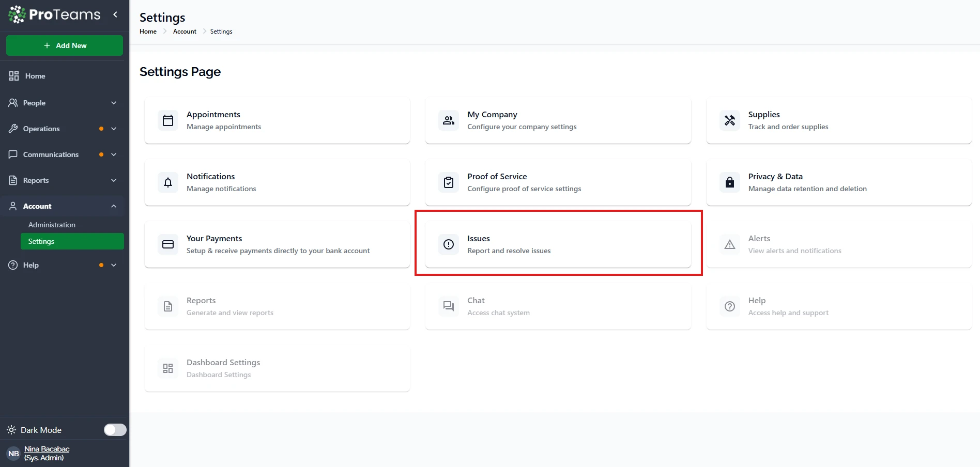Viewport: 980px width, 467px height.
Task: Click the Your Payments card icon
Action: (168, 244)
